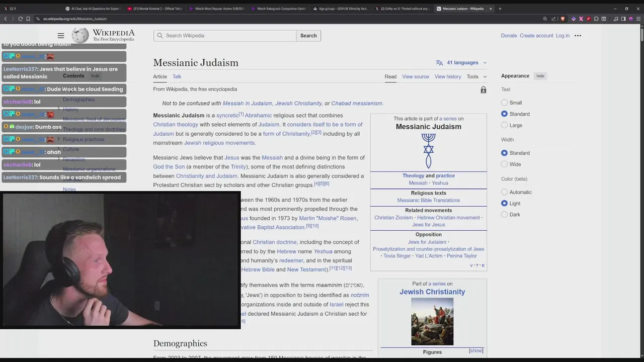
Task: Reload the current page
Action: coord(21,19)
